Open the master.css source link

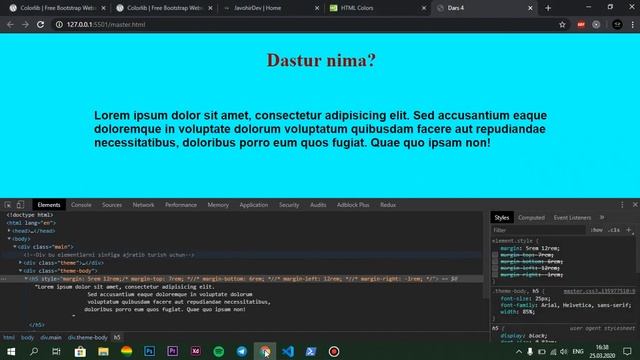tap(599, 291)
